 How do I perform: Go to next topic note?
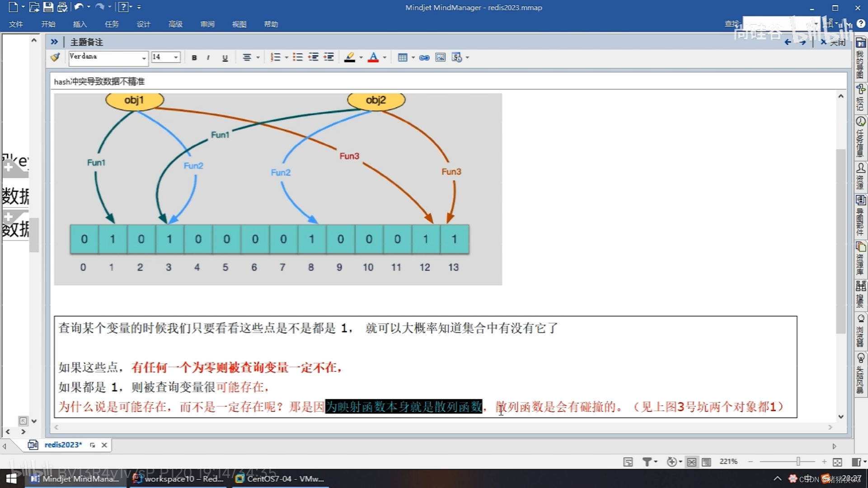(802, 42)
